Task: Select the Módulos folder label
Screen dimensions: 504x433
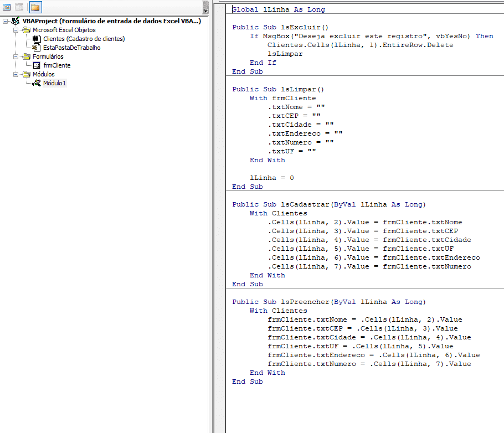Action: coord(43,74)
